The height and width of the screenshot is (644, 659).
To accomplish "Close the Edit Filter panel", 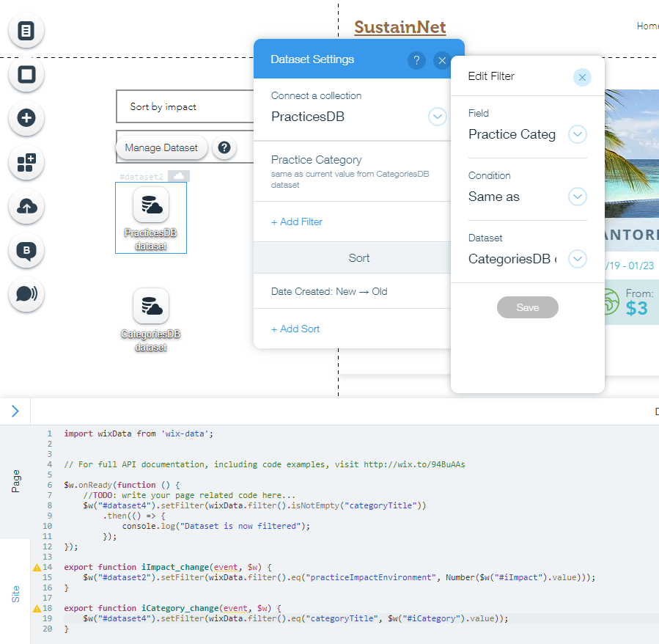I will [x=582, y=78].
